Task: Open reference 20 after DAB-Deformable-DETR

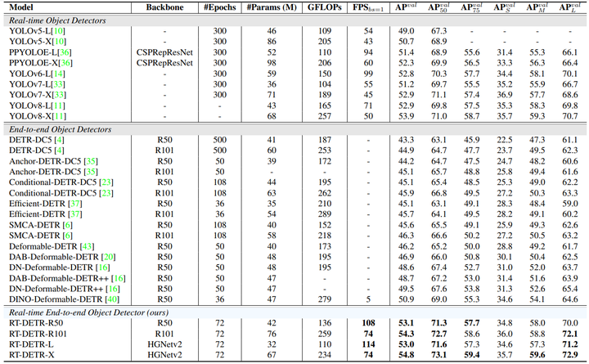Action: (109, 257)
